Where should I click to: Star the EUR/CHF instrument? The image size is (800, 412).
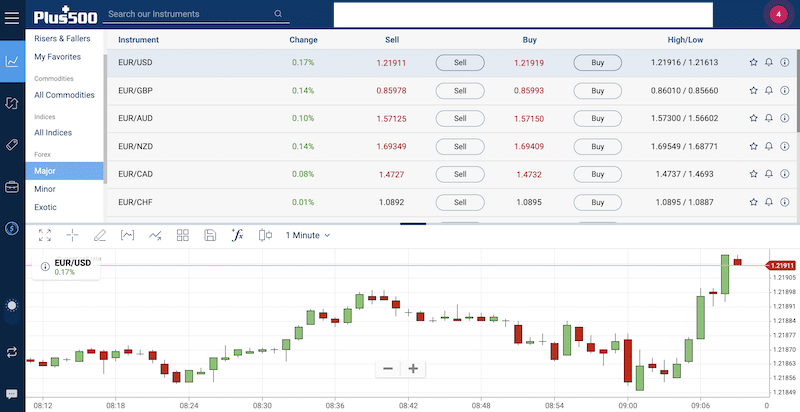tap(754, 202)
